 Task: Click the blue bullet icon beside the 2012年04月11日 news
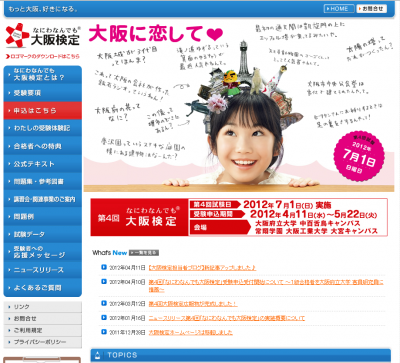coord(104,267)
